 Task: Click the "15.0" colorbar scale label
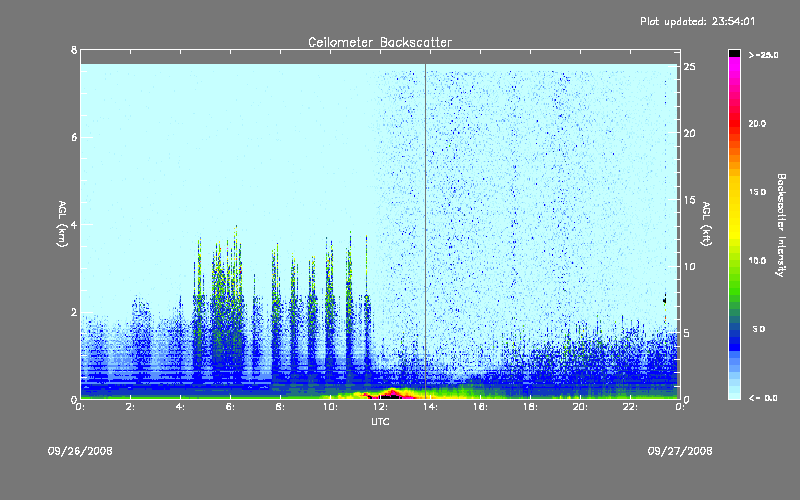[x=757, y=192]
